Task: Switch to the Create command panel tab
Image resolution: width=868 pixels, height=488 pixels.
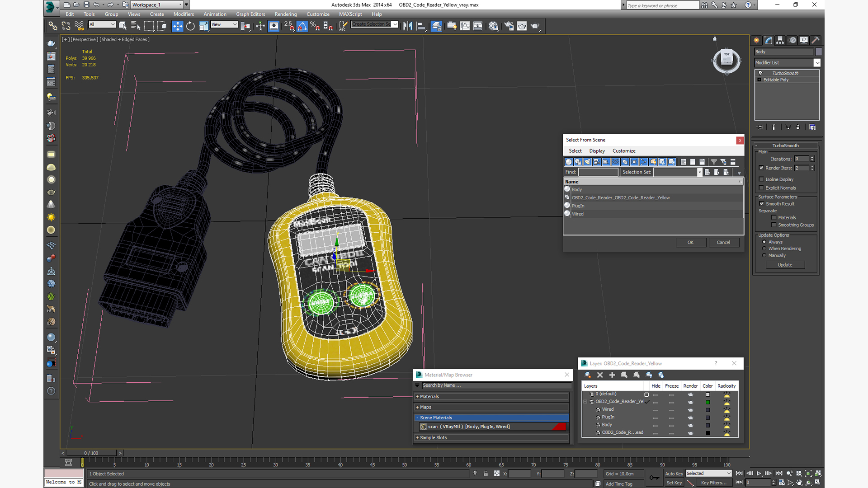Action: click(756, 40)
